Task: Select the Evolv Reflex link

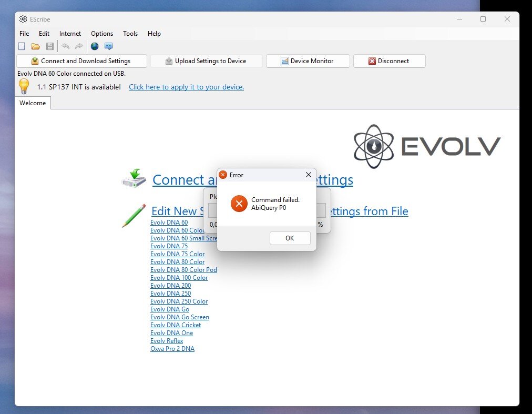Action: pyautogui.click(x=167, y=341)
